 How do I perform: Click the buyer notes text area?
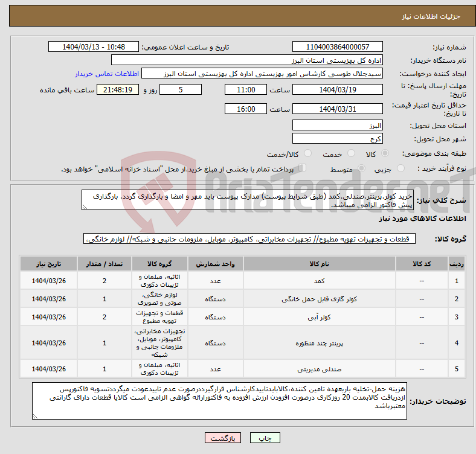click(219, 401)
